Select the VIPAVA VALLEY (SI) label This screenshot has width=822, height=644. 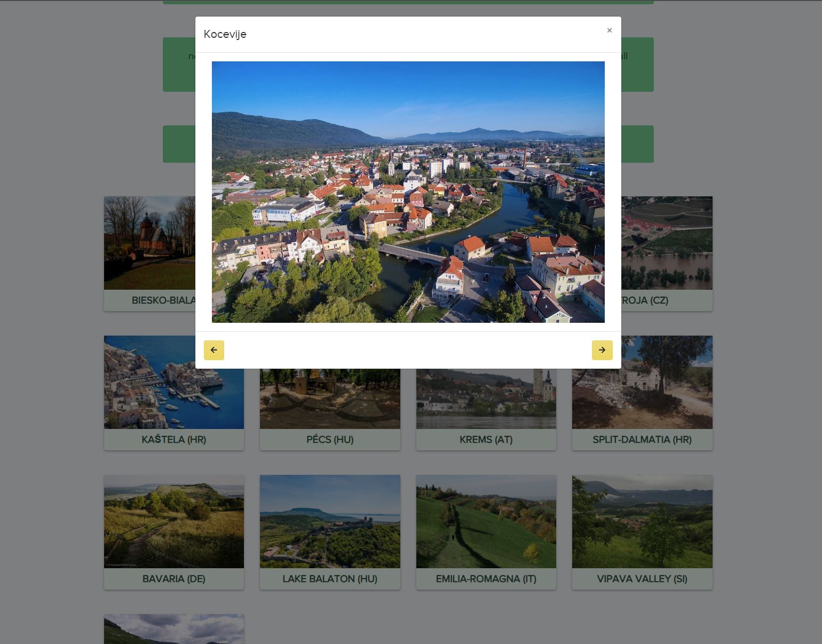[x=642, y=579]
